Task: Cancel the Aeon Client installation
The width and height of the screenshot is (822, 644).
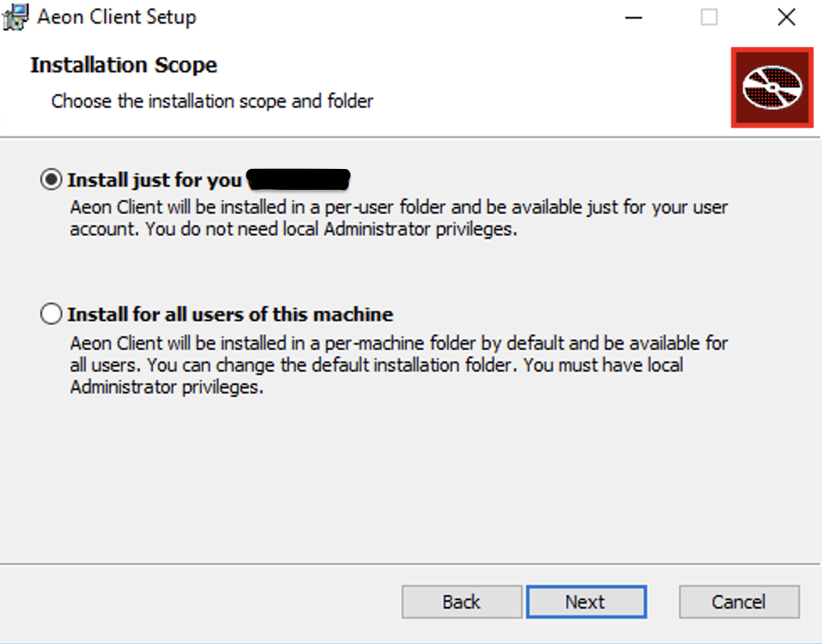Action: point(738,602)
